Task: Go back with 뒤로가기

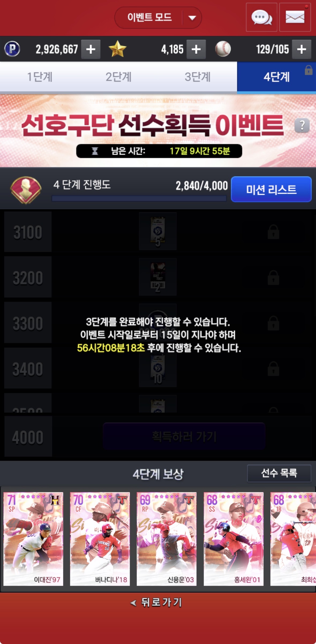Action: 156,603
